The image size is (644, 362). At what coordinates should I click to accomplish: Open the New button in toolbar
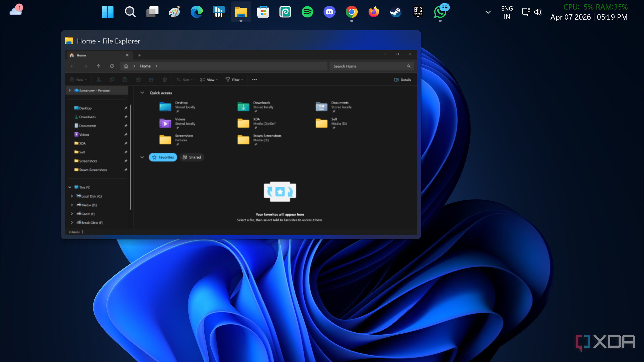coord(78,80)
